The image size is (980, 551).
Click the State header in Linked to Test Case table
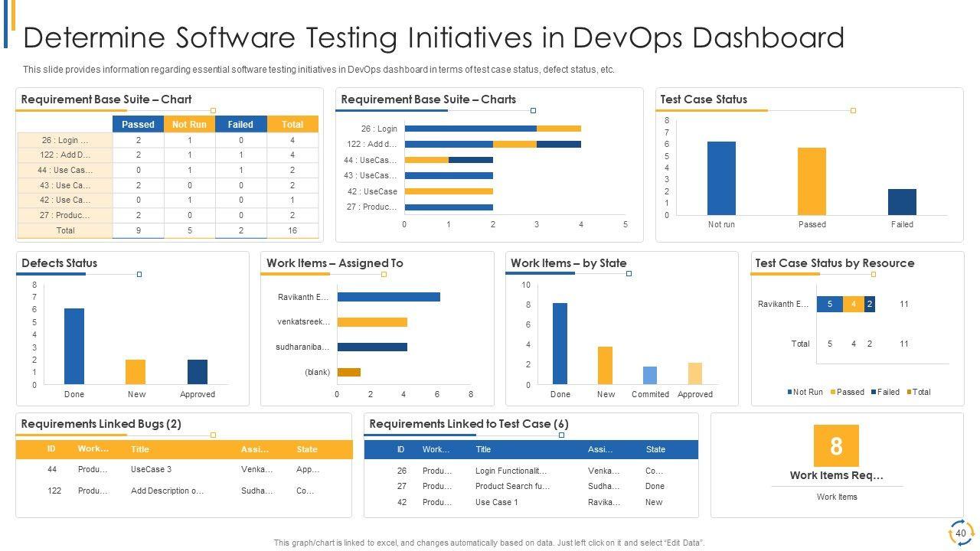(655, 449)
